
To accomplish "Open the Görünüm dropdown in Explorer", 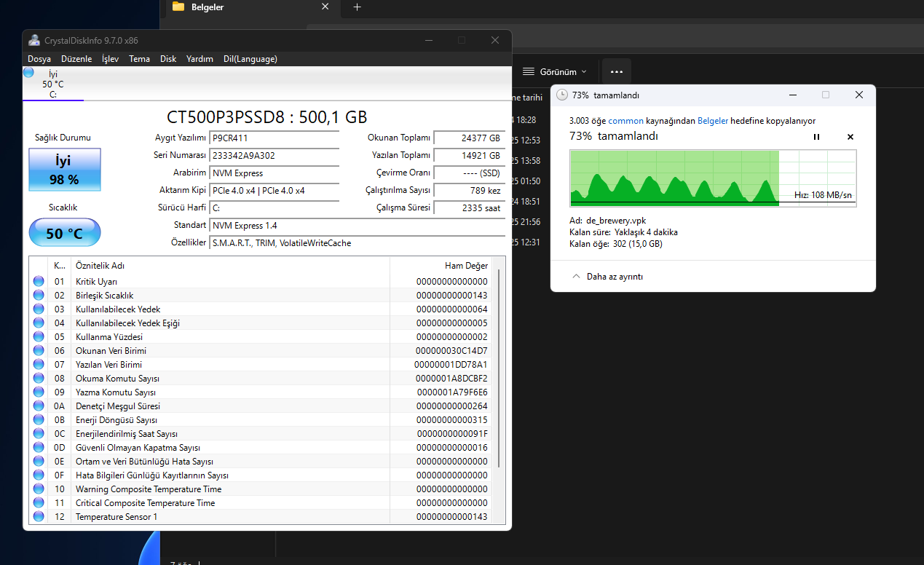I will 554,72.
